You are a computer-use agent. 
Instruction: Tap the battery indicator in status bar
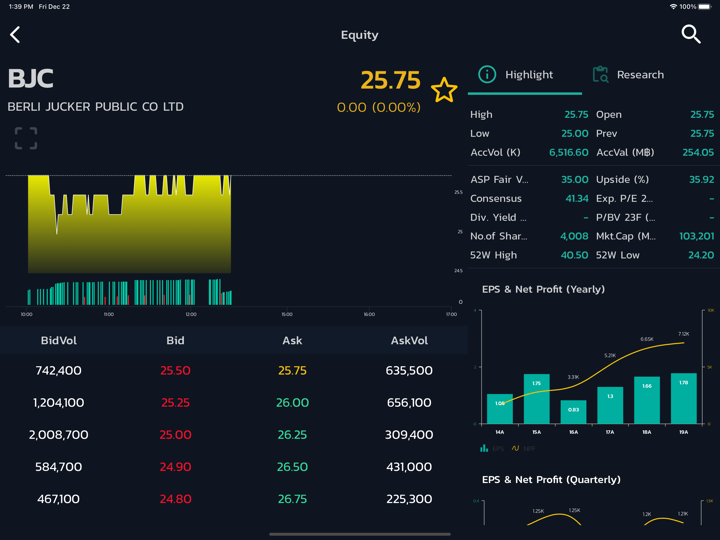[703, 6]
